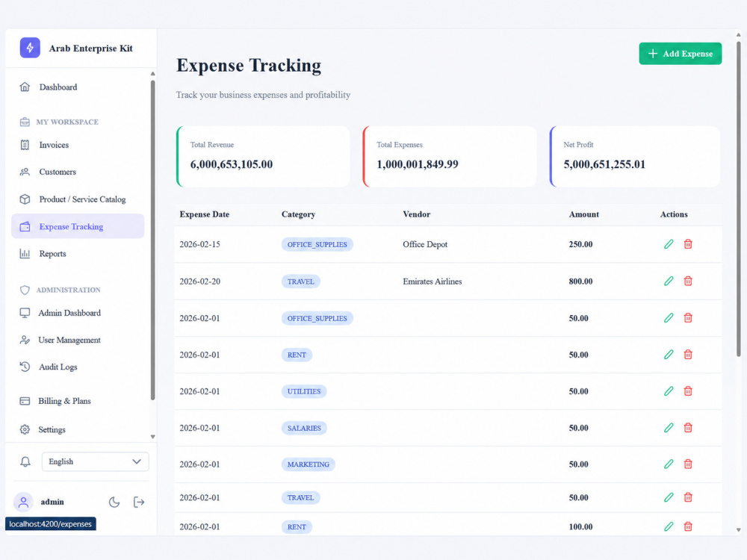Screen dimensions: 747x560
Task: Click the UTILITIES category badge
Action: pos(304,391)
